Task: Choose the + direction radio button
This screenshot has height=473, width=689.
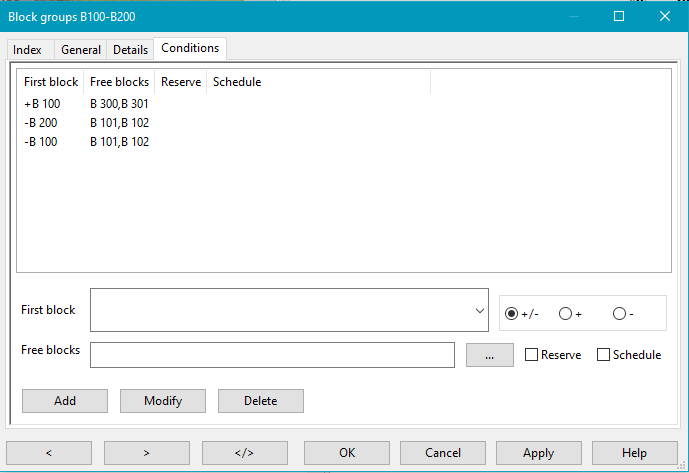Action: click(x=566, y=314)
